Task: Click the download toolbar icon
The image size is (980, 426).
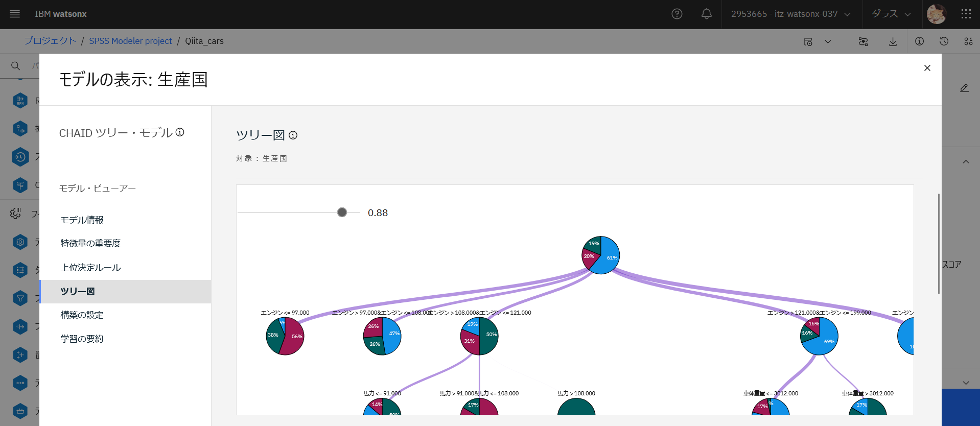Action: tap(893, 42)
